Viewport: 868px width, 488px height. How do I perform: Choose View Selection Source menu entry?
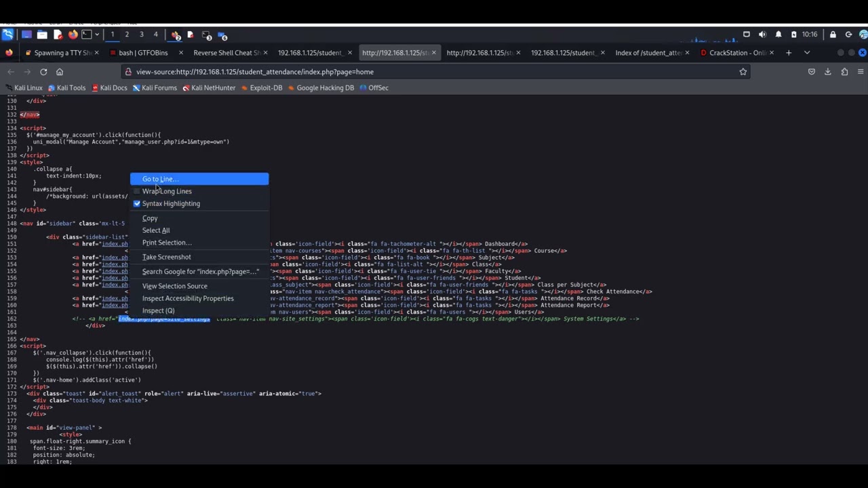point(199,286)
